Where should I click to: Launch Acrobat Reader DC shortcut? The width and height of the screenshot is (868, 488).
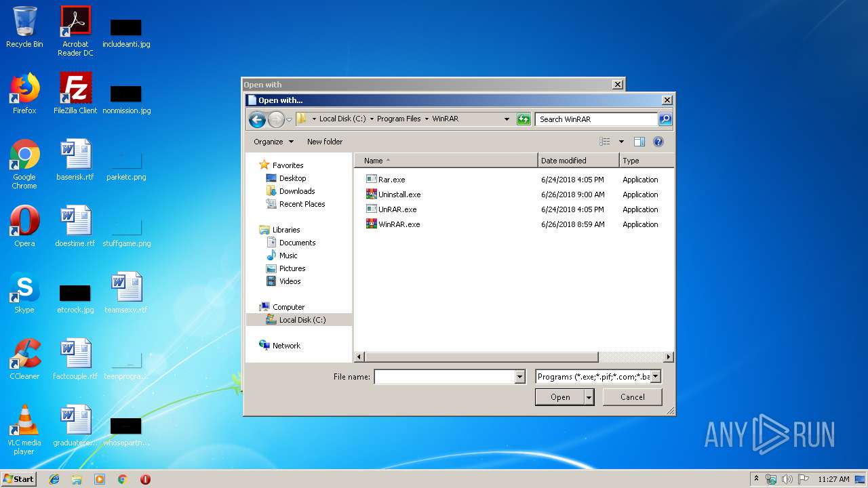[75, 31]
